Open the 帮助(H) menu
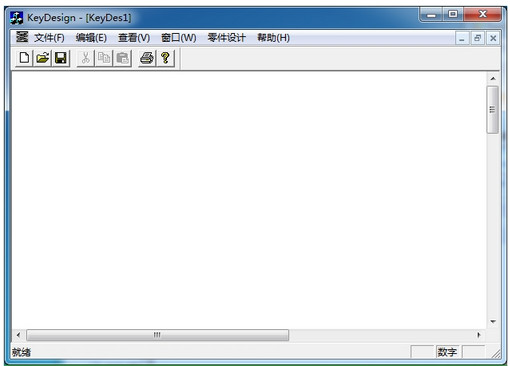The image size is (510, 366). tap(273, 38)
